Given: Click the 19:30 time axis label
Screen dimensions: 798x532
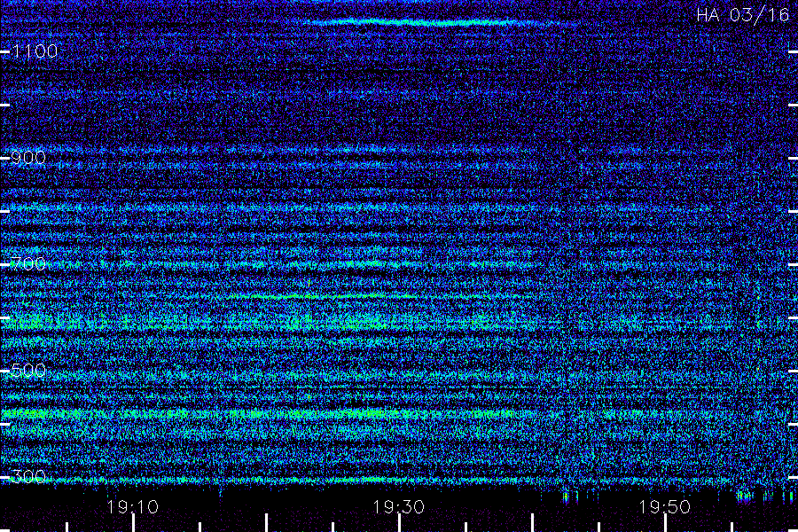Looking at the screenshot, I should point(398,507).
